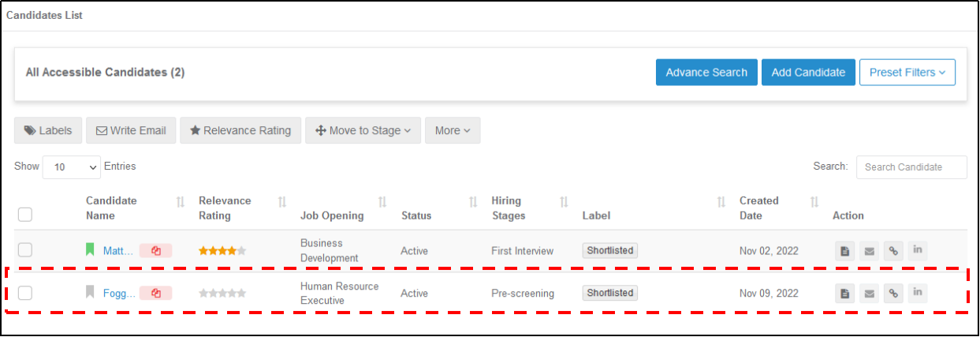980x337 pixels.
Task: Click Nov 02, 2022 created date
Action: click(x=769, y=251)
